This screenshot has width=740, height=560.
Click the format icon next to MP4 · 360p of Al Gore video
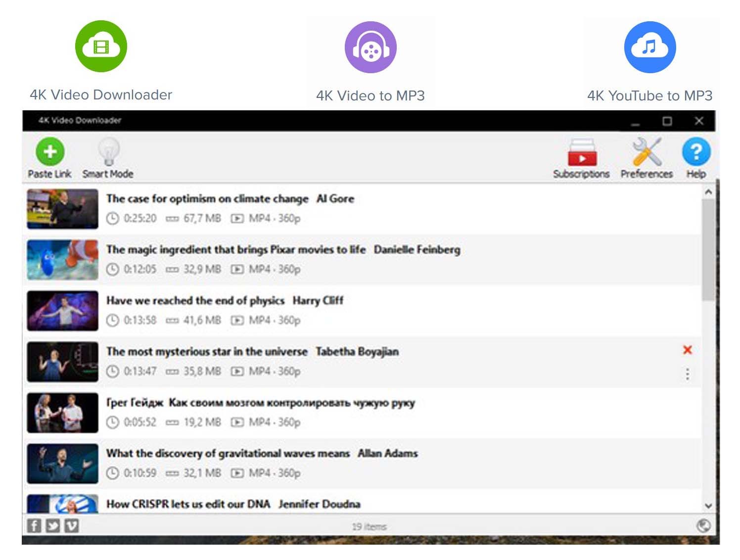(x=237, y=218)
